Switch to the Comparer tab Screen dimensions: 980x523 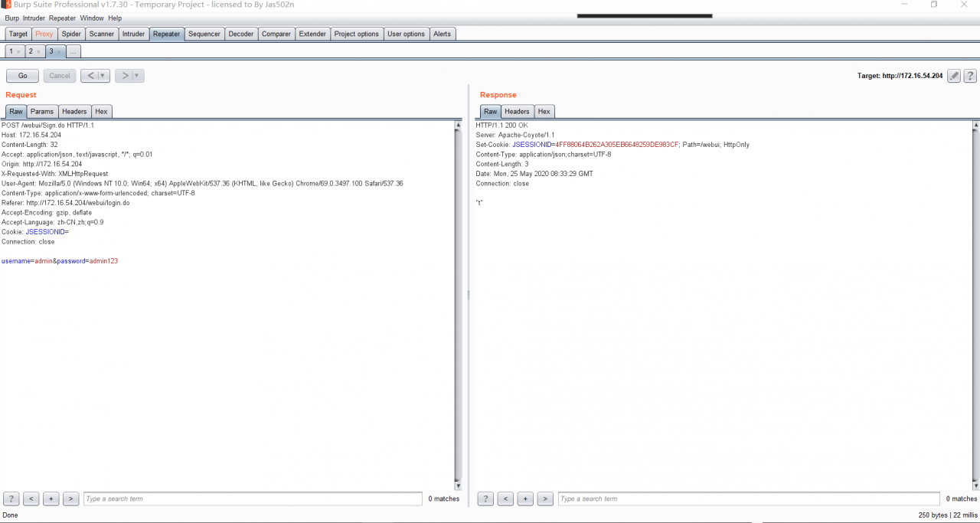276,34
